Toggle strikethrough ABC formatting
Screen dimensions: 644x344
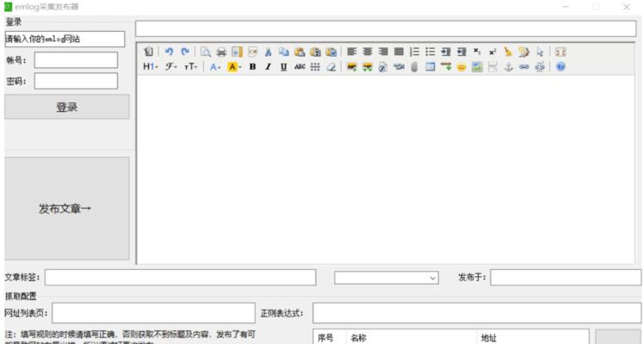click(300, 66)
